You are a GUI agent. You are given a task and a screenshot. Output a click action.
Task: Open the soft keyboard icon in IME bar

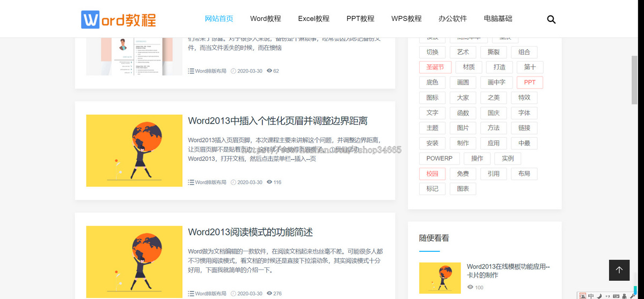615,295
